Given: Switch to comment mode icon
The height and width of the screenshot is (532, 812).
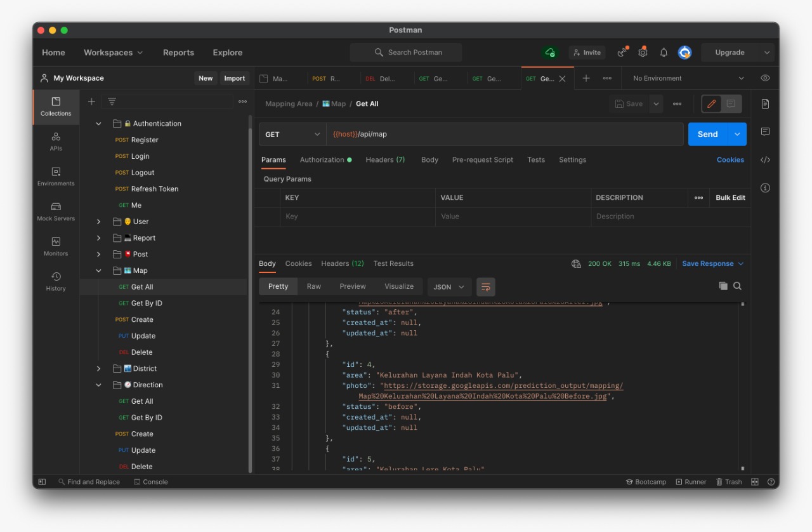Looking at the screenshot, I should pyautogui.click(x=731, y=103).
